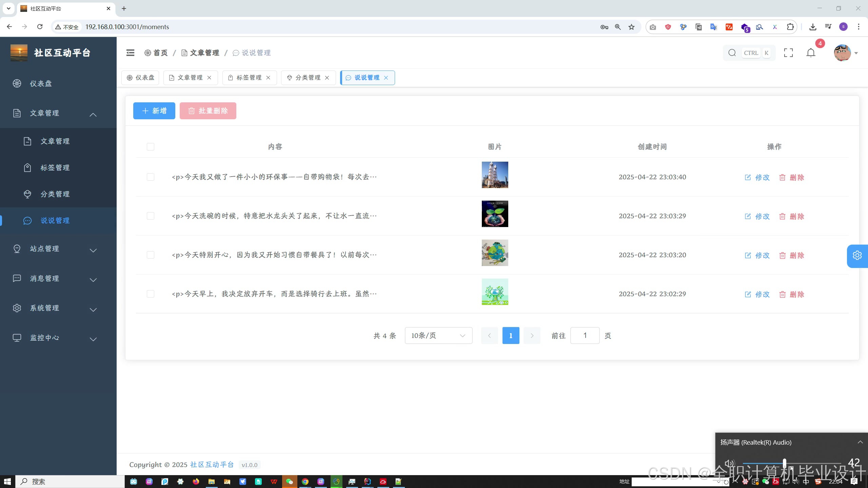
Task: Switch to the 分类管理 tab
Action: pyautogui.click(x=308, y=78)
